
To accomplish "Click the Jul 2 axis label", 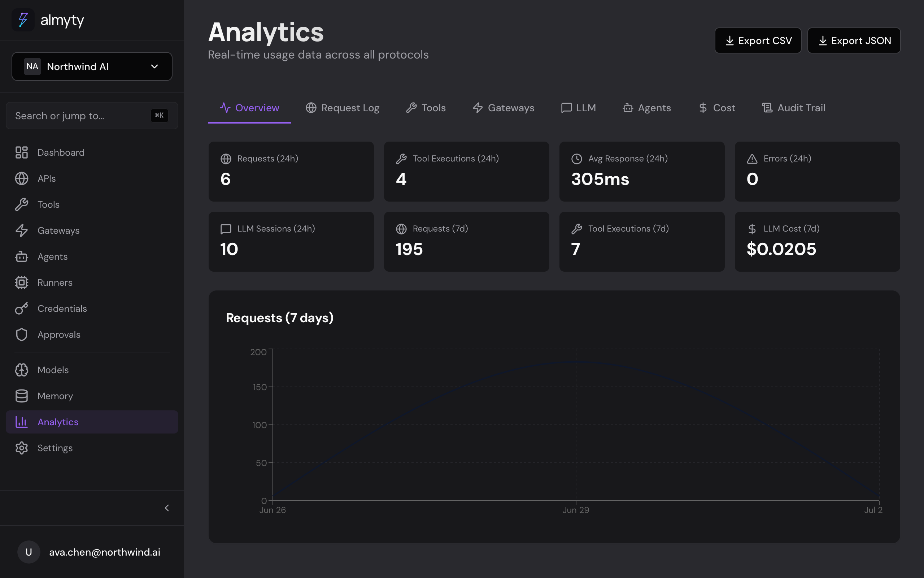I will 873,510.
